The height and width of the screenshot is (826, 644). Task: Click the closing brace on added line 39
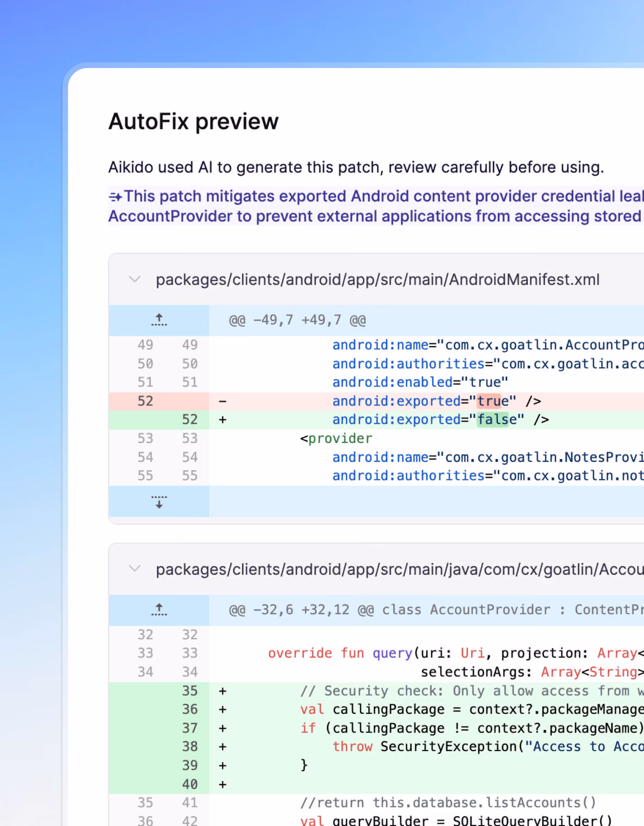304,765
